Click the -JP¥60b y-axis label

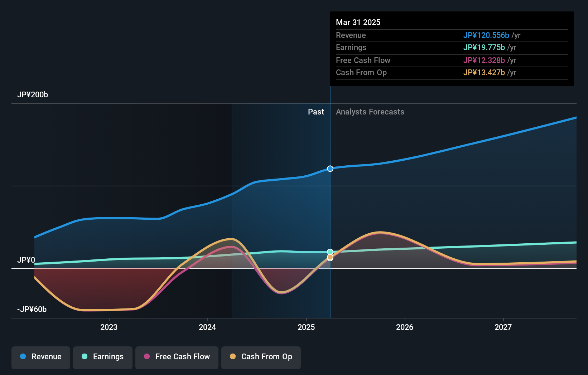32,310
